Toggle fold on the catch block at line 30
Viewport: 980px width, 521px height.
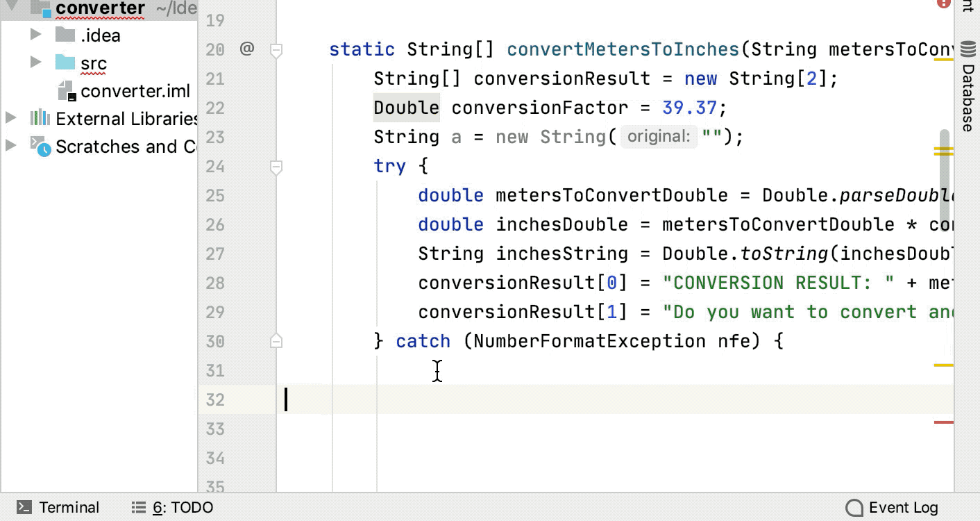pos(276,341)
